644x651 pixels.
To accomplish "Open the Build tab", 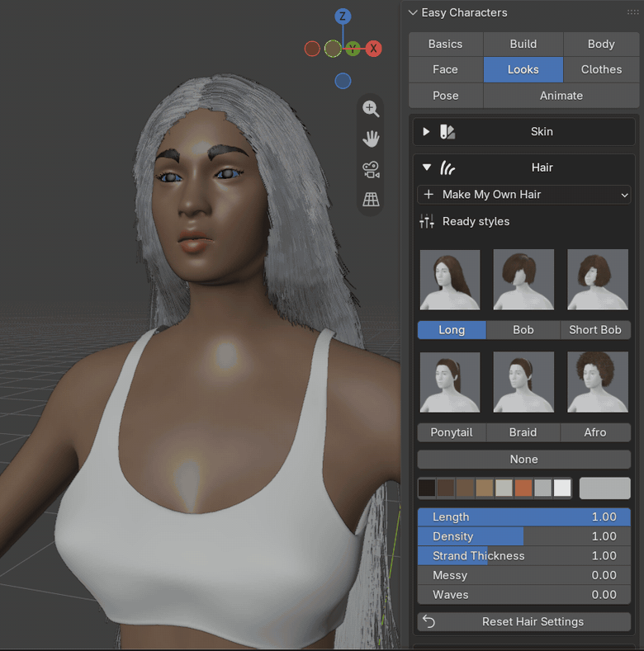I will (523, 44).
